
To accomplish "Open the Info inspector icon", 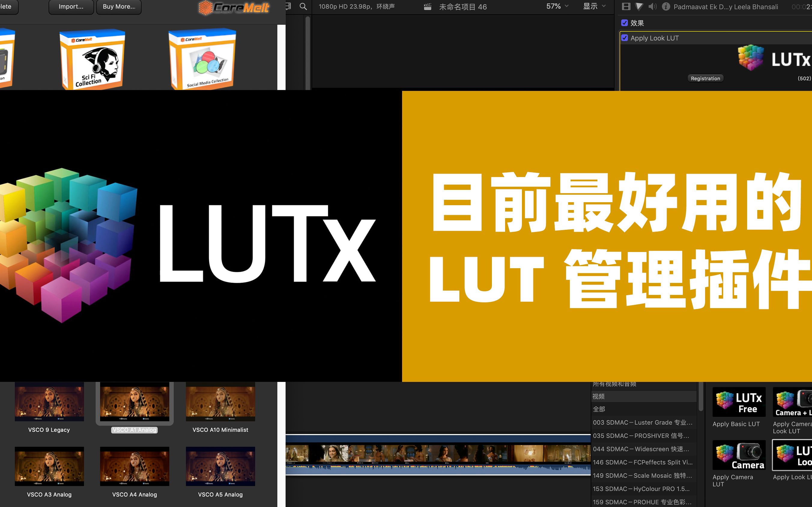I will point(666,6).
